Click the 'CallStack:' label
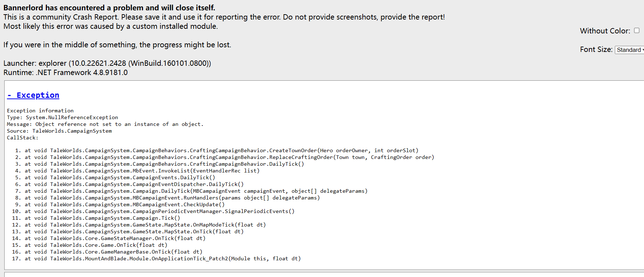Viewport: 644px width, 277px height. 23,138
